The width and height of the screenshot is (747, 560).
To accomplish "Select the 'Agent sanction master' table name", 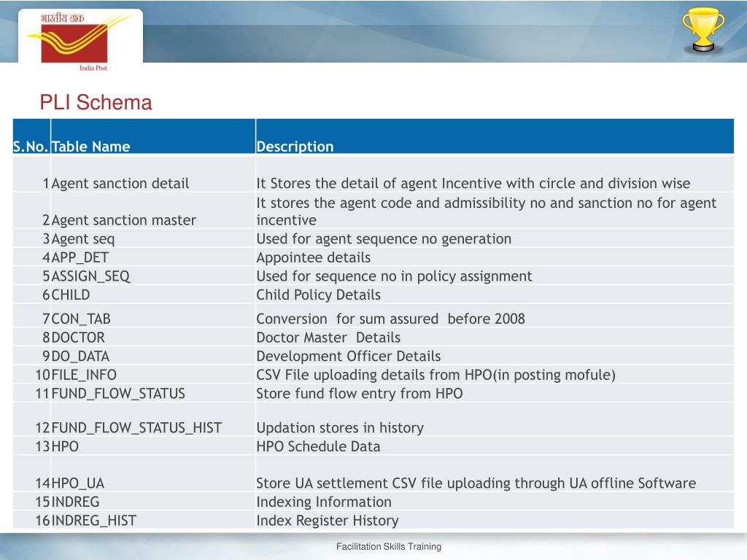I will pos(123,220).
